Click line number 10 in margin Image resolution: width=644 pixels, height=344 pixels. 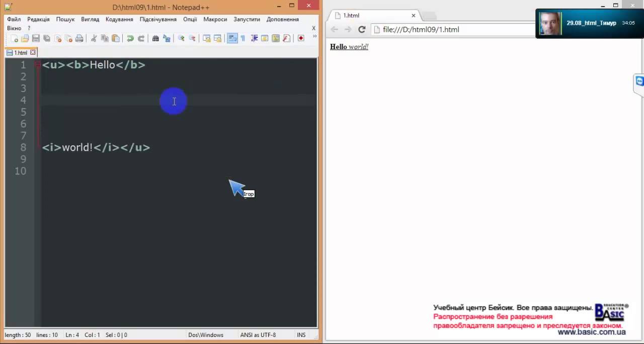[20, 171]
